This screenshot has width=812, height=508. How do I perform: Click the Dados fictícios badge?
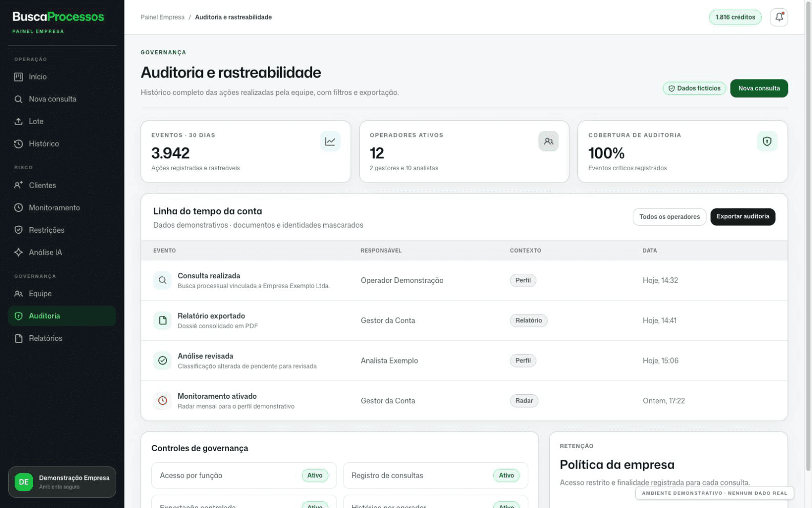coord(695,88)
